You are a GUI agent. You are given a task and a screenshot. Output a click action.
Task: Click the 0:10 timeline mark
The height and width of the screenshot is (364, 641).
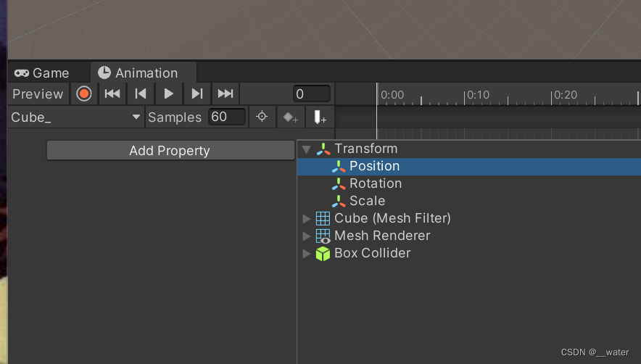(x=478, y=95)
